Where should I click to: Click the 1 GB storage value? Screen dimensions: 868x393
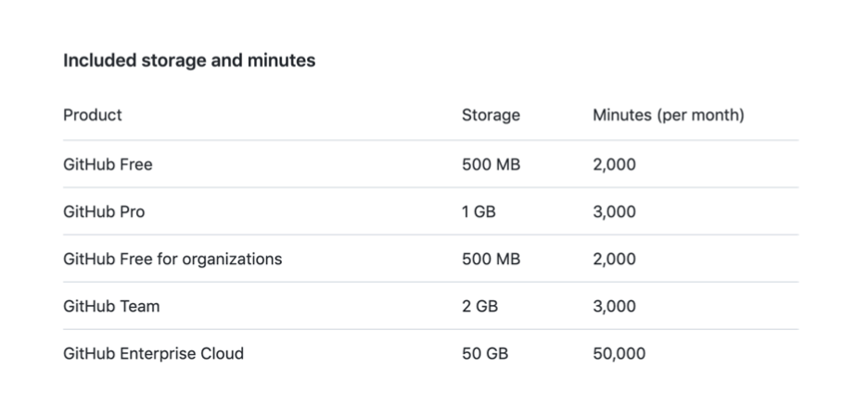[479, 212]
